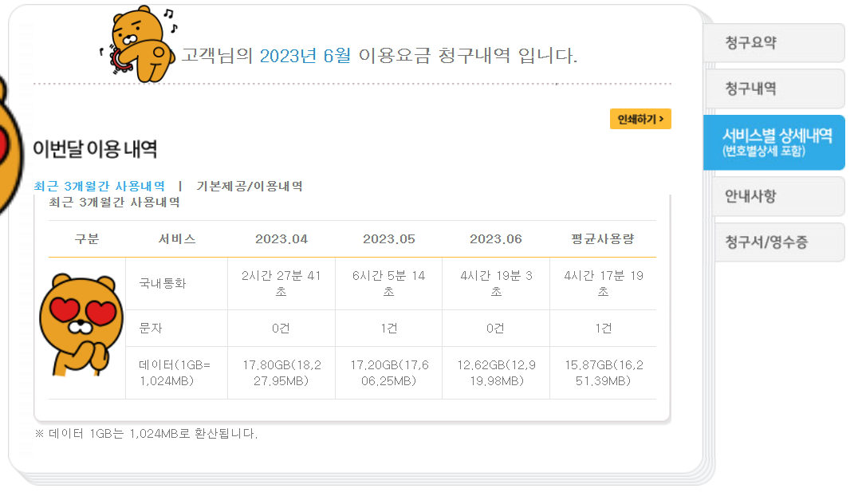The image size is (858, 504).
Task: Click the 서비스 column header
Action: 177,239
